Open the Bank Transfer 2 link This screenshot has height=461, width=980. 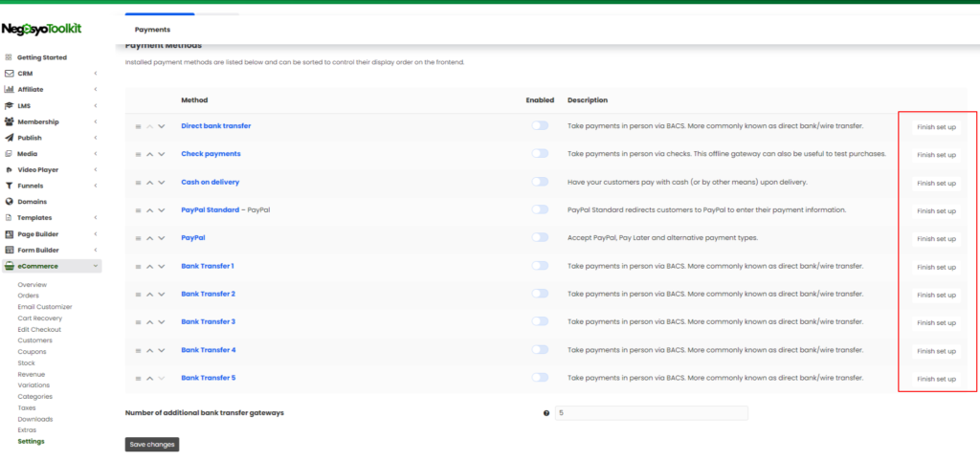(208, 294)
